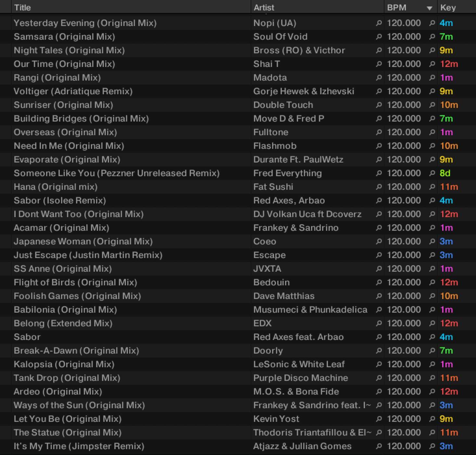The height and width of the screenshot is (455, 476).
Task: Click the green 8d key of Someone Like You
Action: coord(445,173)
